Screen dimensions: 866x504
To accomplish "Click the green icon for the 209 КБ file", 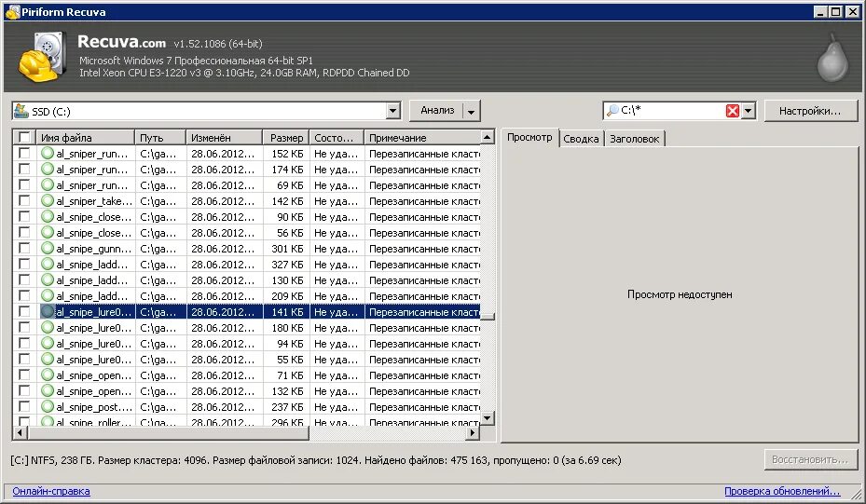I will point(48,296).
